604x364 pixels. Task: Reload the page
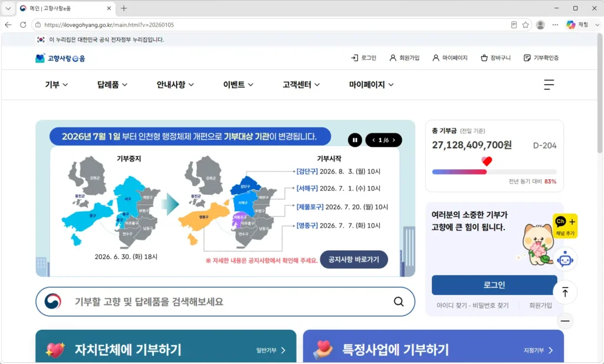(x=23, y=25)
